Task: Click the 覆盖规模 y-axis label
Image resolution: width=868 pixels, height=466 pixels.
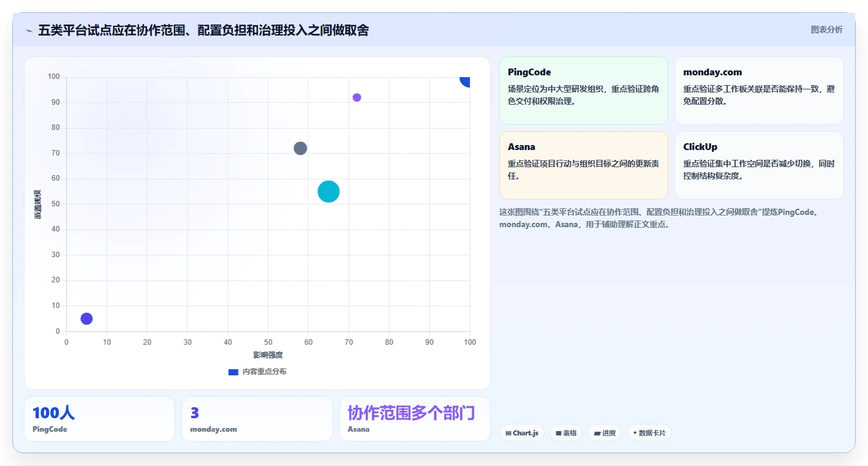Action: pos(38,205)
